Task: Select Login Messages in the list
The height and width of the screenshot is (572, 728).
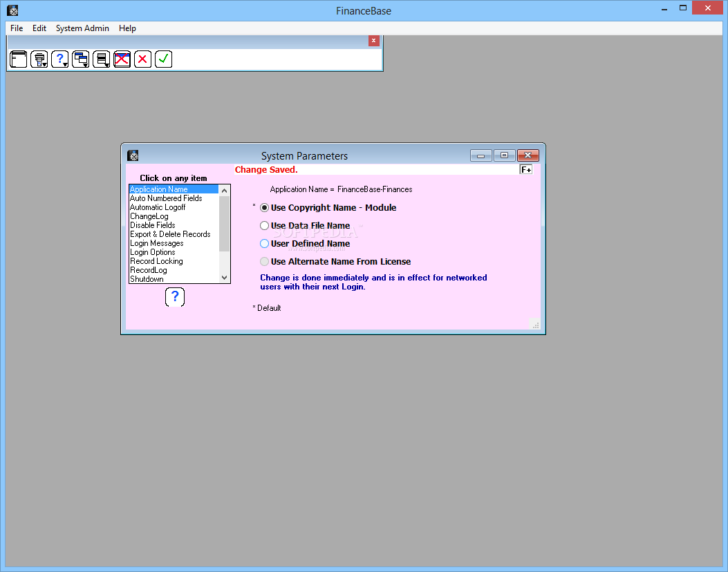Action: coord(174,243)
